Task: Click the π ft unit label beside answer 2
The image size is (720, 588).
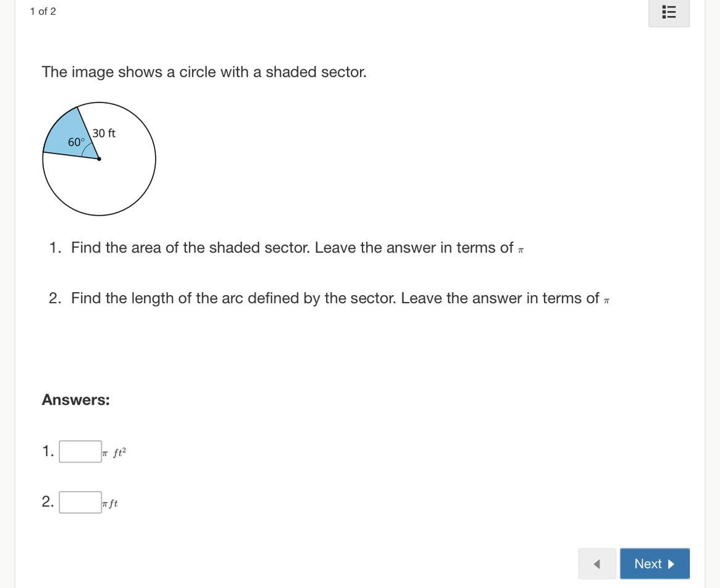Action: pos(110,503)
